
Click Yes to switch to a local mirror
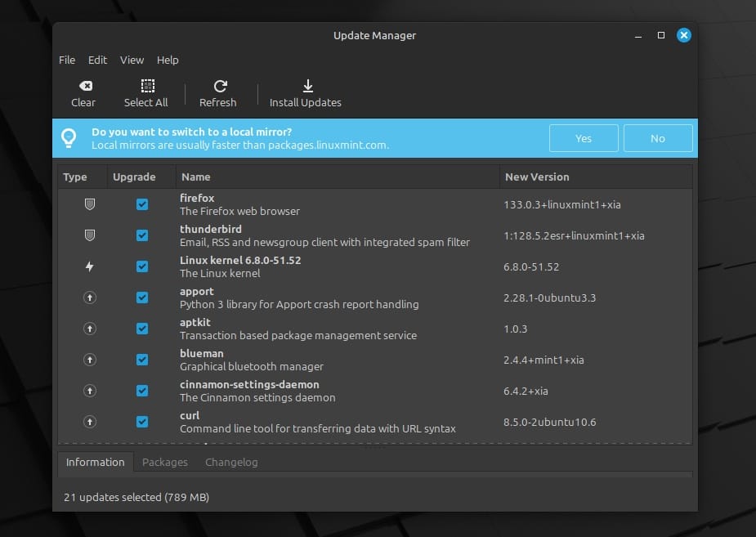(584, 138)
